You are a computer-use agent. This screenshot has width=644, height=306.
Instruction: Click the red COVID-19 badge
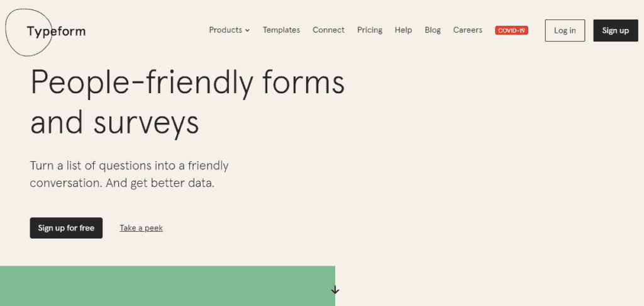click(512, 30)
